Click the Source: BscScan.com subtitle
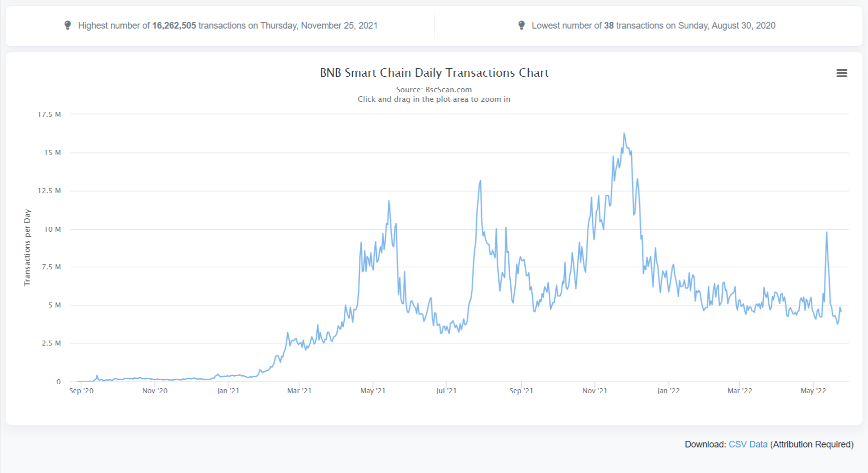 pyautogui.click(x=434, y=90)
